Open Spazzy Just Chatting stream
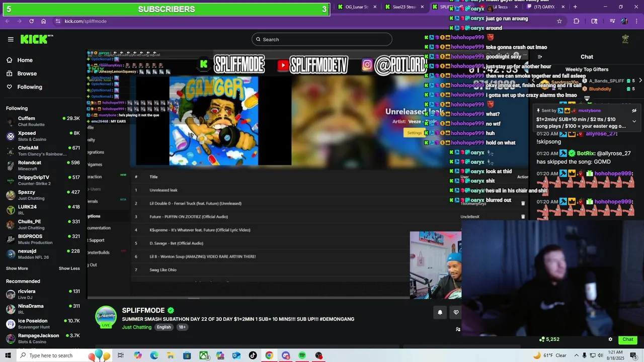The width and height of the screenshot is (644, 362). click(43, 195)
